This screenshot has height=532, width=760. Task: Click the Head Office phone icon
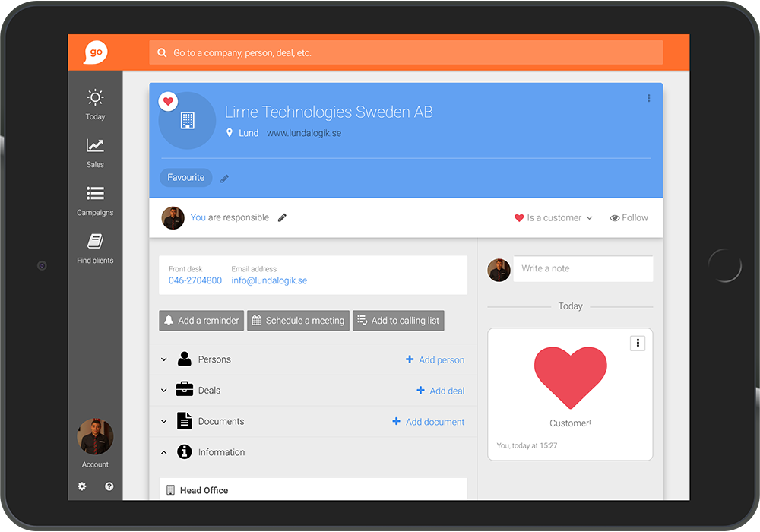point(170,490)
